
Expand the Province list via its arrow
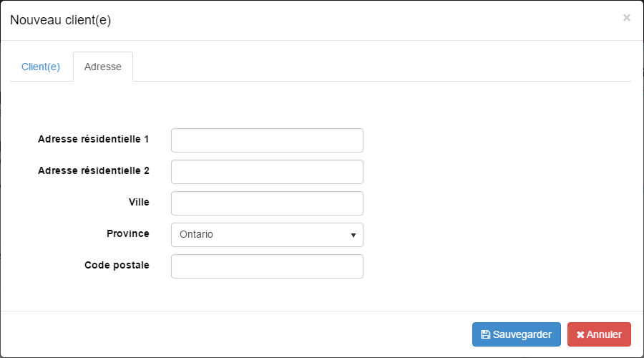click(x=353, y=235)
